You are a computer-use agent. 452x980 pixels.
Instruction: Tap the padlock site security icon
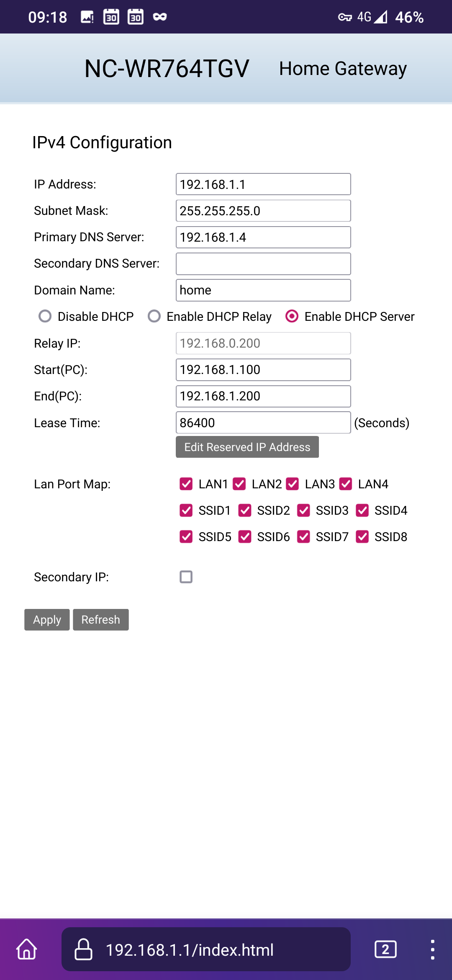83,949
